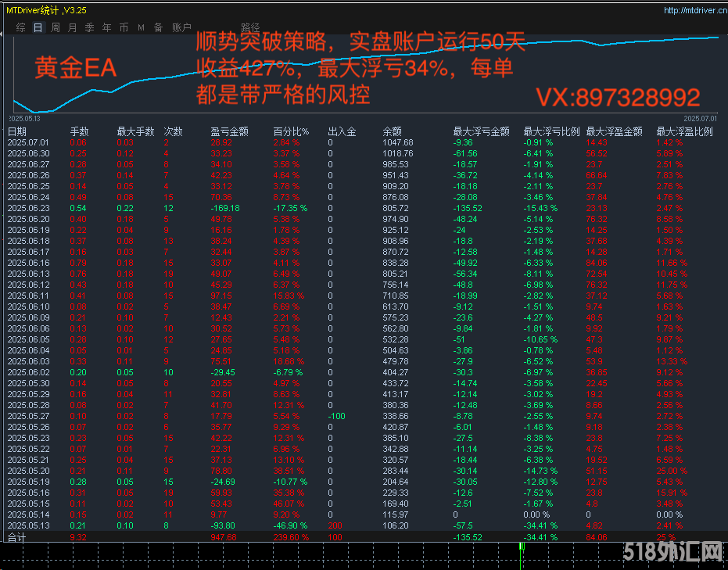The height and width of the screenshot is (570, 728).
Task: Click the -17.35 % percentage cell
Action: [x=290, y=209]
